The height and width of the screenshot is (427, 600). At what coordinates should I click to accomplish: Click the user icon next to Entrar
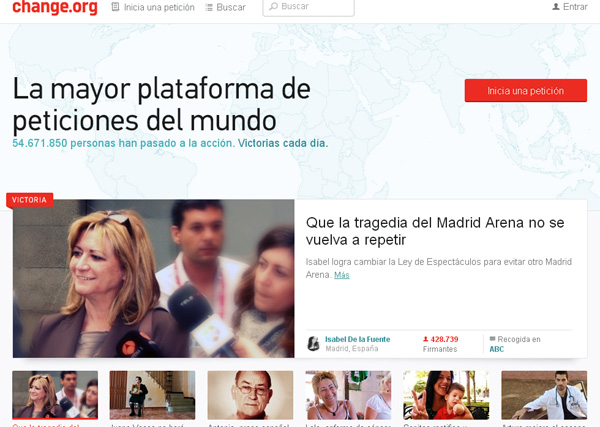click(x=556, y=7)
